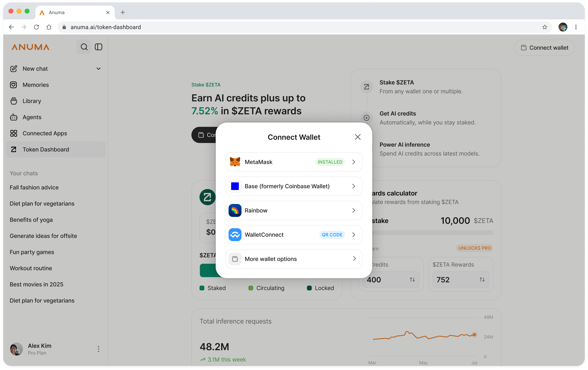588x370 pixels.
Task: Click the WalletConnect logo icon
Action: (235, 234)
